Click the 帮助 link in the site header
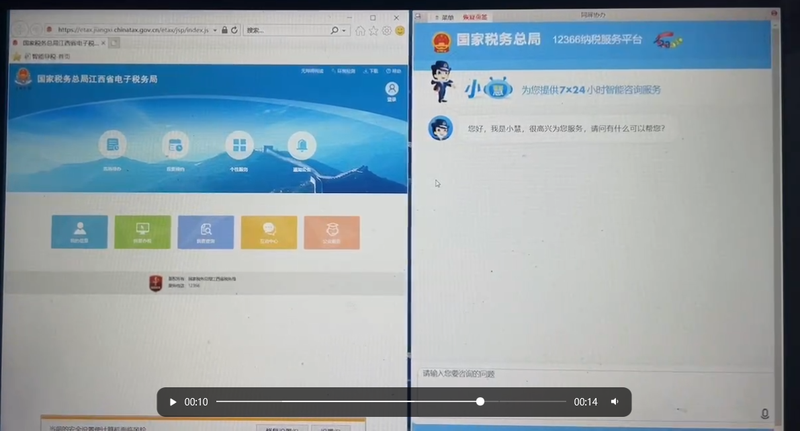The width and height of the screenshot is (800, 431). coord(393,71)
